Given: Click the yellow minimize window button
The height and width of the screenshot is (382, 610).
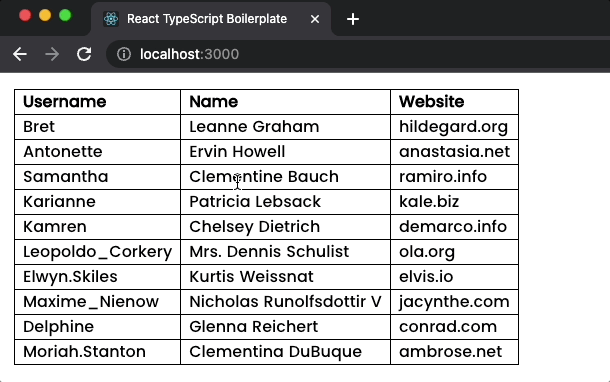Looking at the screenshot, I should point(45,16).
